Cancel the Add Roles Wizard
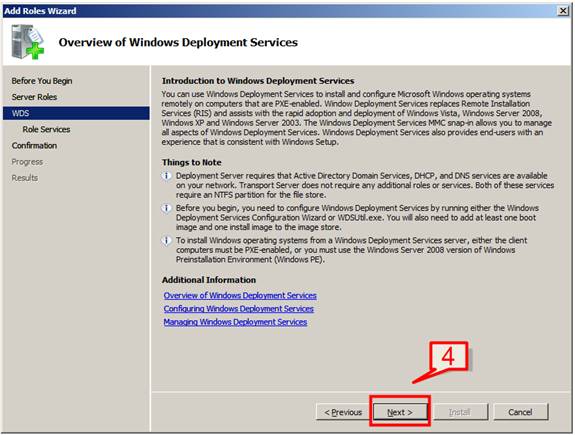Viewport: 575px width, 435px height. click(x=521, y=412)
